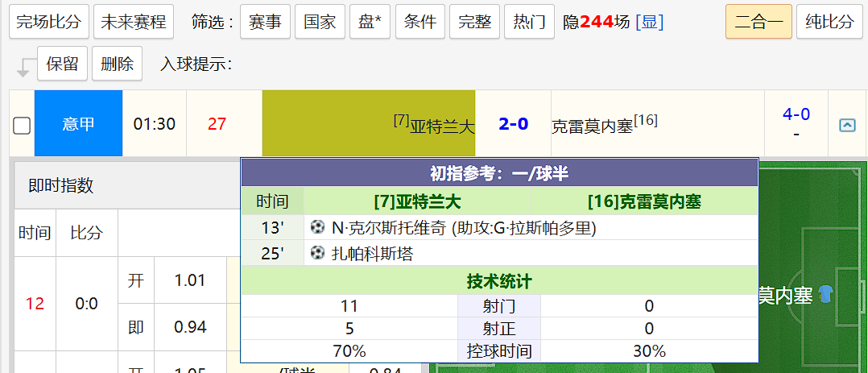Open the 盘* filter
The width and height of the screenshot is (868, 373).
pos(370,22)
